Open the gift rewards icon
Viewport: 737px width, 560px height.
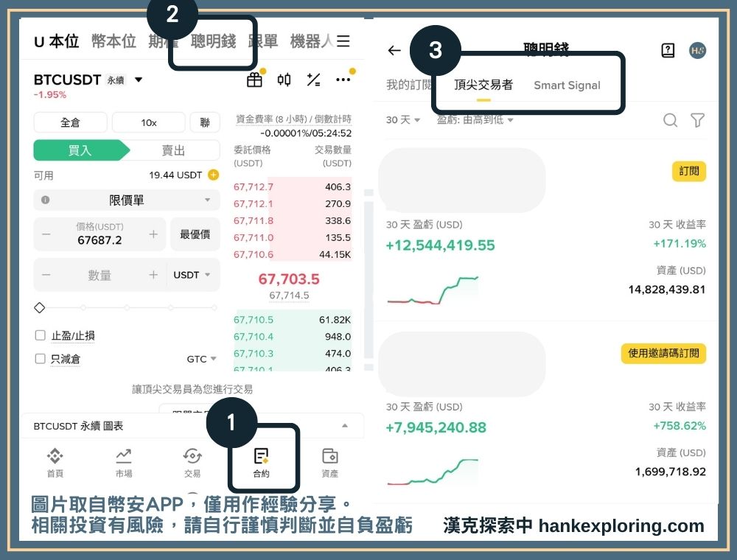[255, 80]
